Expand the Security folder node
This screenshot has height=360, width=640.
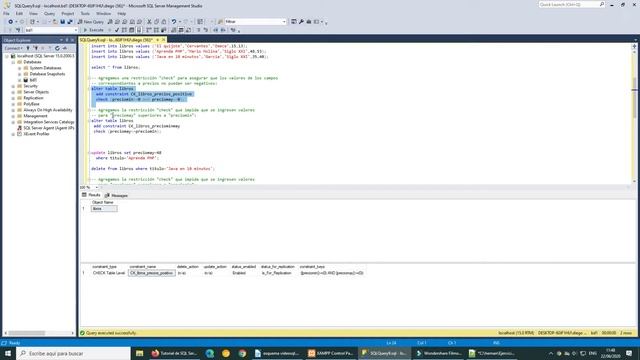(x=13, y=86)
